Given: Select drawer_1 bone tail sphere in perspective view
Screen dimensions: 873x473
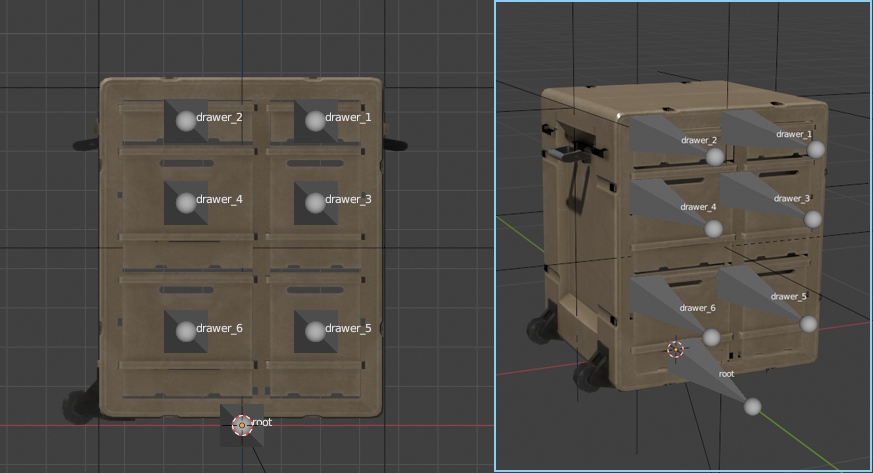Looking at the screenshot, I should (x=816, y=150).
